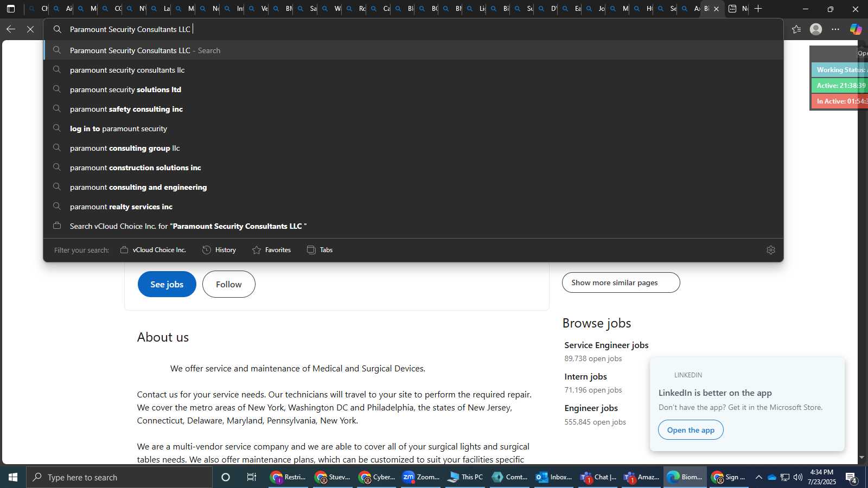
Task: Open the Windows Start menu
Action: (13, 477)
